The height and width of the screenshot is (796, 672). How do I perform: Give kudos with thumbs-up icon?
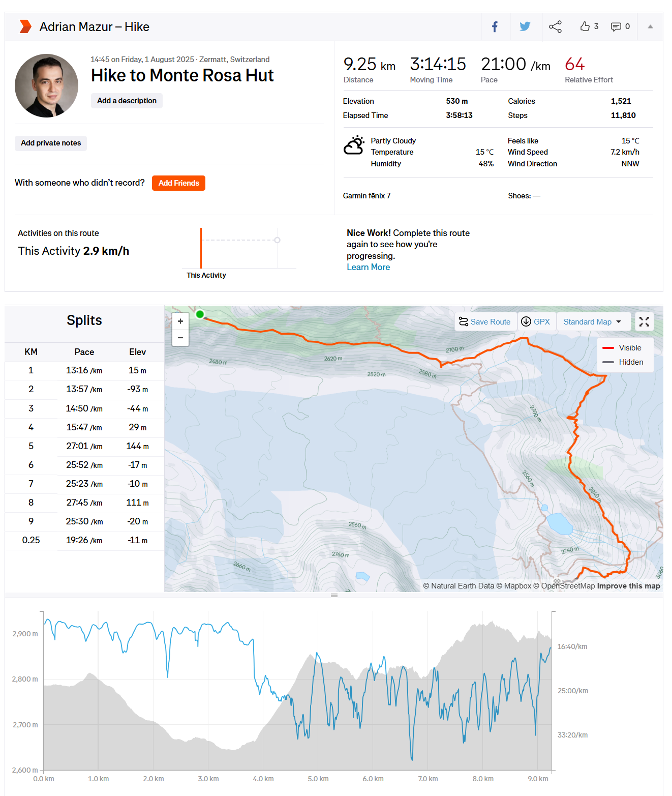click(x=585, y=26)
